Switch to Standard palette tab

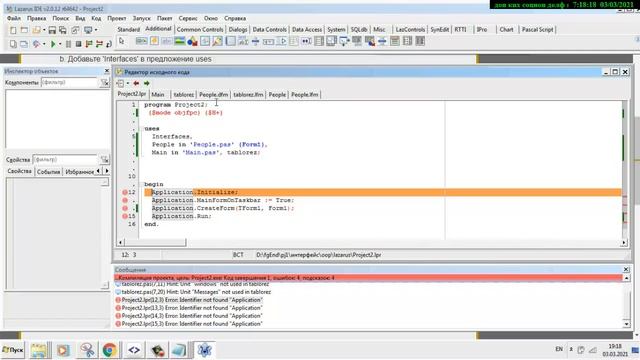pyautogui.click(x=129, y=29)
